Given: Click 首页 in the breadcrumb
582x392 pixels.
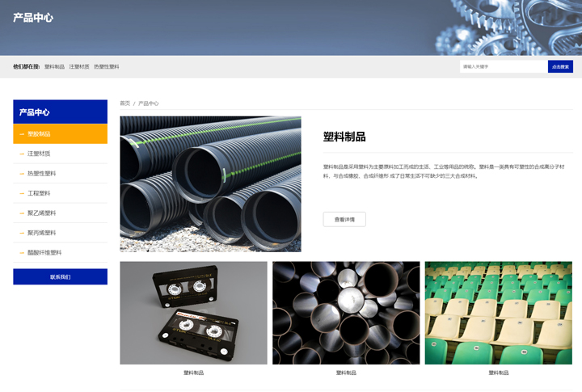Looking at the screenshot, I should coord(124,103).
